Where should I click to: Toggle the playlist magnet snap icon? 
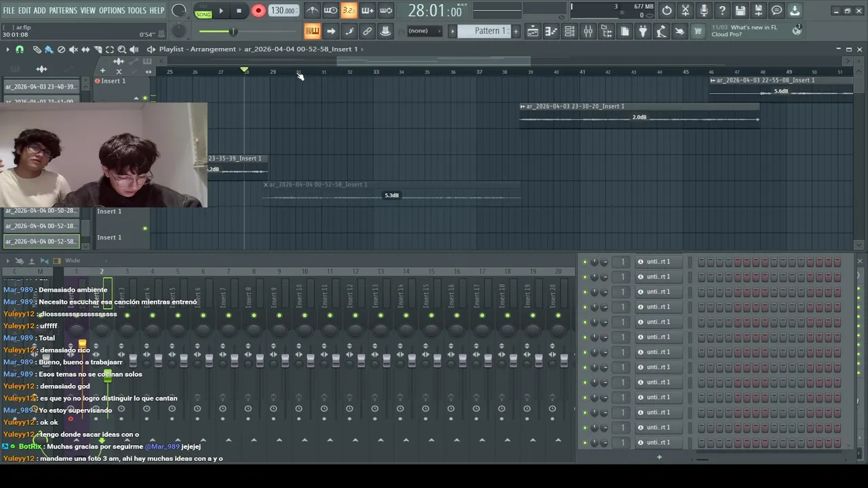pyautogui.click(x=20, y=49)
